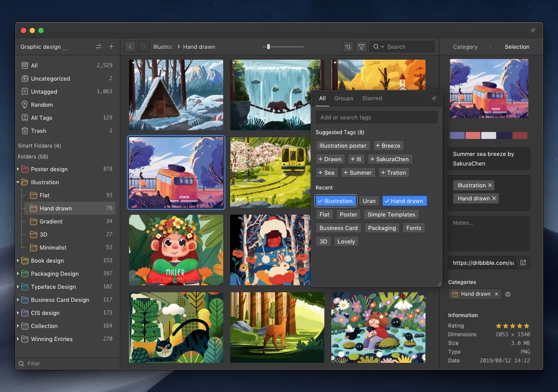Open the dribbble URL external link icon

pyautogui.click(x=523, y=263)
